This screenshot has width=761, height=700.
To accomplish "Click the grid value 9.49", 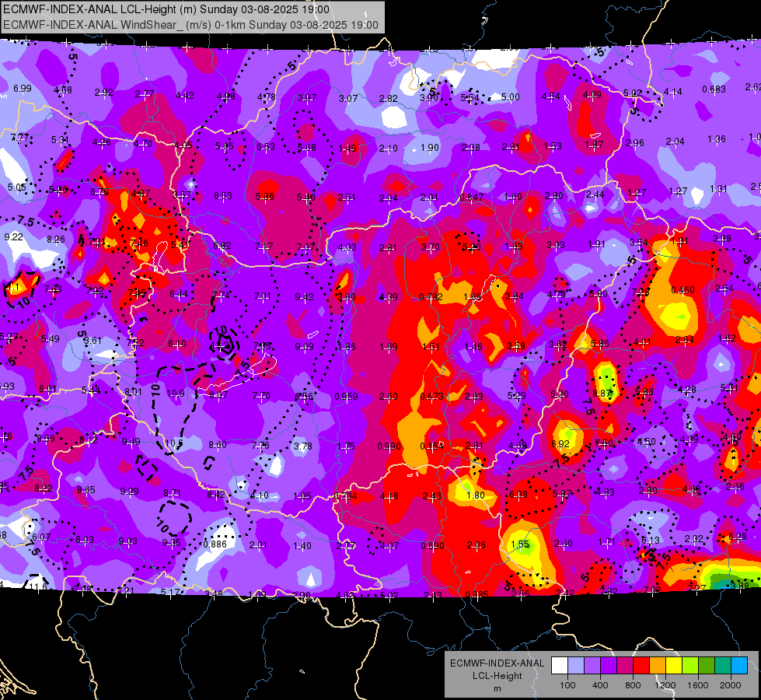I will click(x=131, y=442).
